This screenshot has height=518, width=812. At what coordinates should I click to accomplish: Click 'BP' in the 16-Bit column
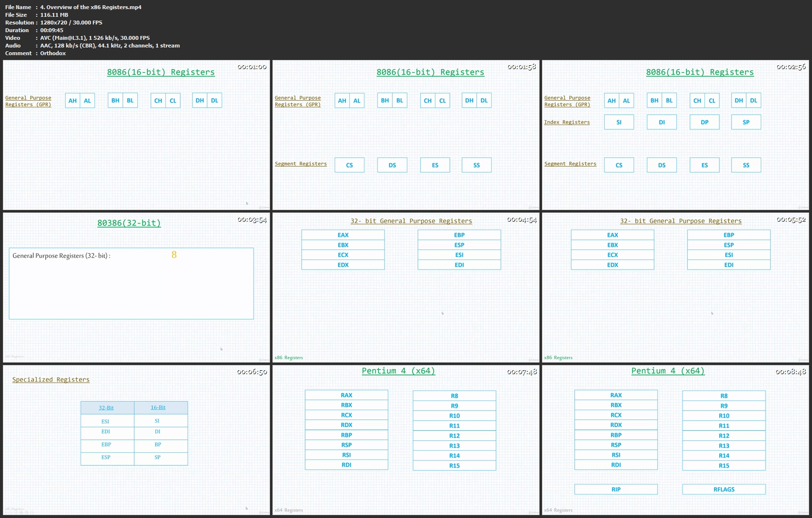coord(158,445)
